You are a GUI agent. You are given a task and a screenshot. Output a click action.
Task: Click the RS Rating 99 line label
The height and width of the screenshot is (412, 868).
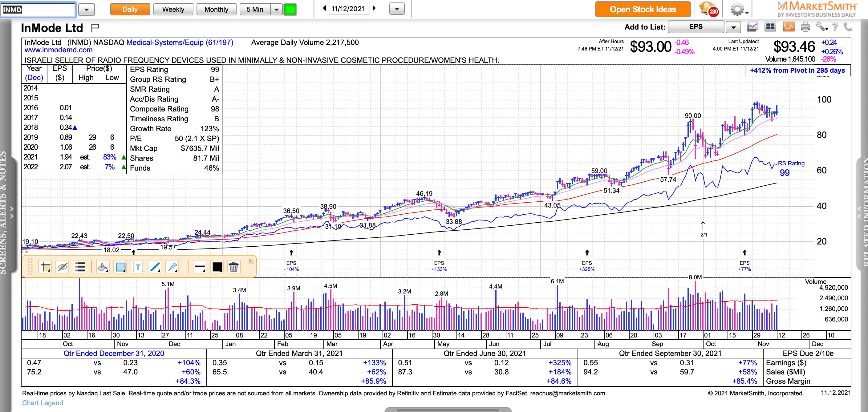click(x=790, y=168)
